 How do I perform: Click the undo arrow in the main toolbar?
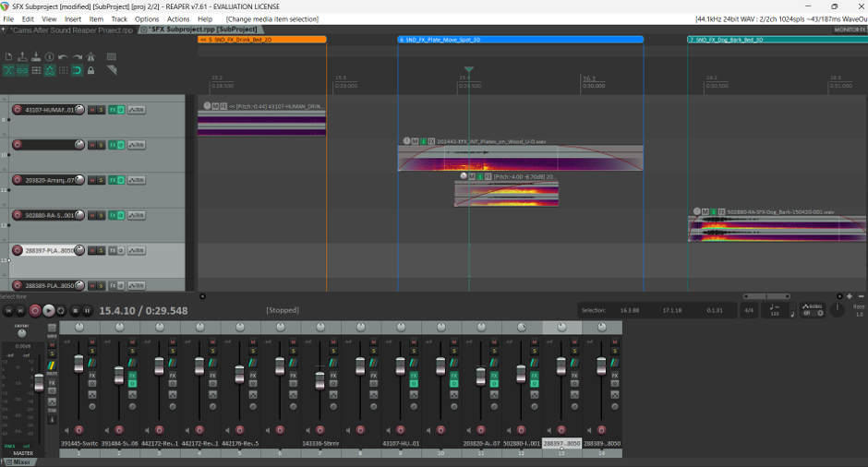point(63,57)
